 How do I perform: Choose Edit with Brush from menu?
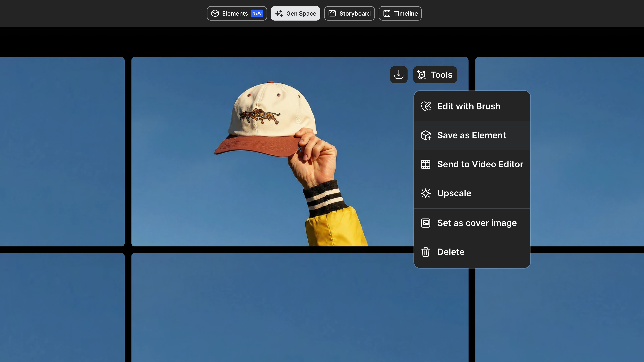coord(469,106)
